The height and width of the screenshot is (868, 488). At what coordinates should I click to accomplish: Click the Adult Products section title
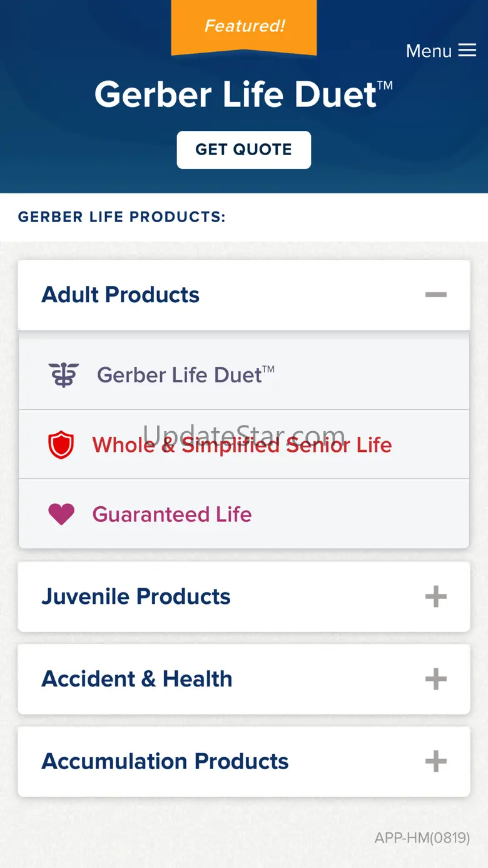click(x=121, y=295)
